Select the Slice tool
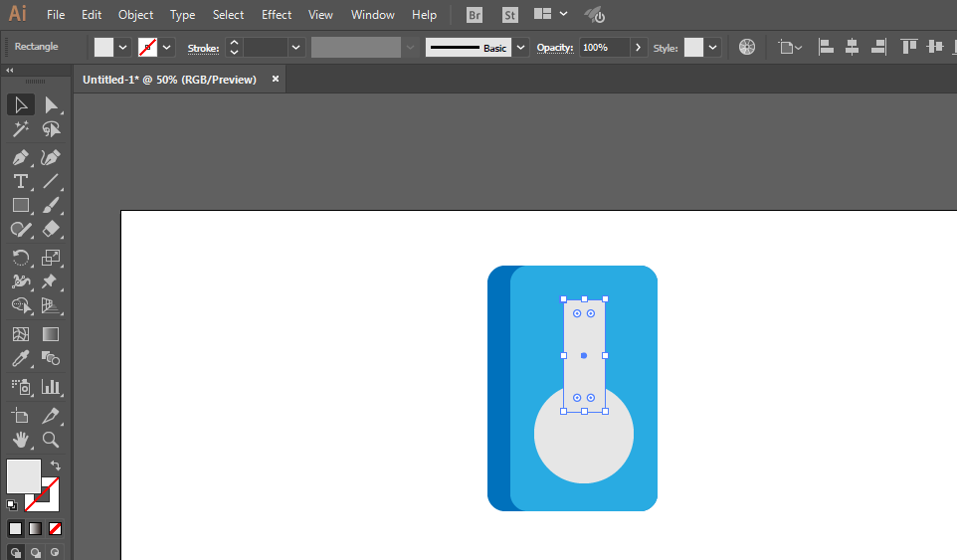The width and height of the screenshot is (957, 560). 51,416
